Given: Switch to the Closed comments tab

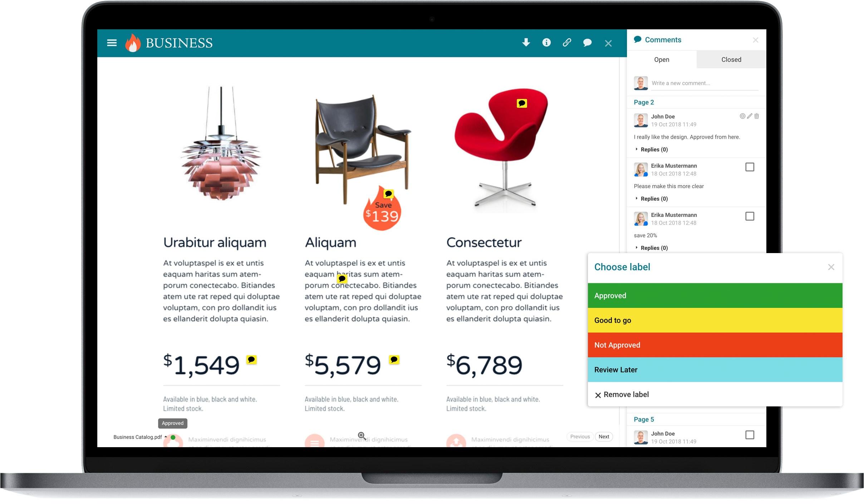Looking at the screenshot, I should coord(731,59).
